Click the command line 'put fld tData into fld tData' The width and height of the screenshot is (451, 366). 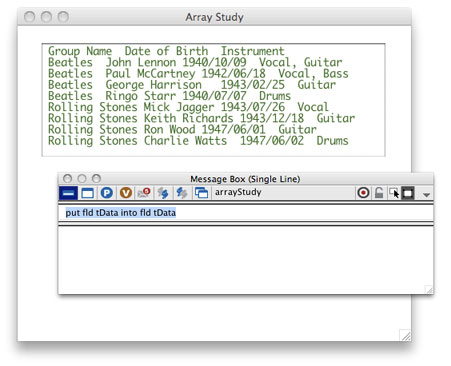[x=120, y=212]
